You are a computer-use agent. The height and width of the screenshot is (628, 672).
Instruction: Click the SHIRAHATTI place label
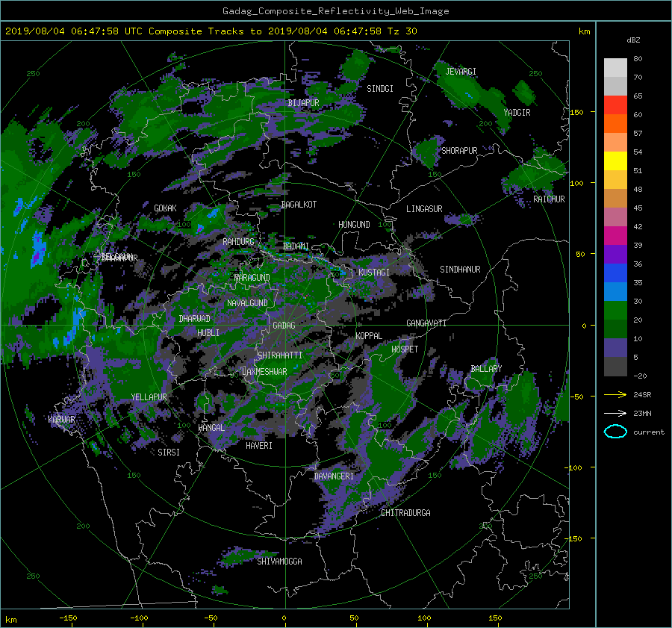(280, 355)
